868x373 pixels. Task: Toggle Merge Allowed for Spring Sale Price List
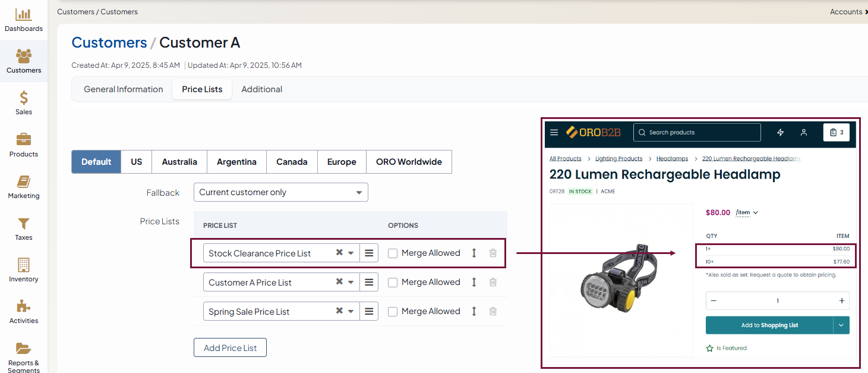[x=393, y=312]
